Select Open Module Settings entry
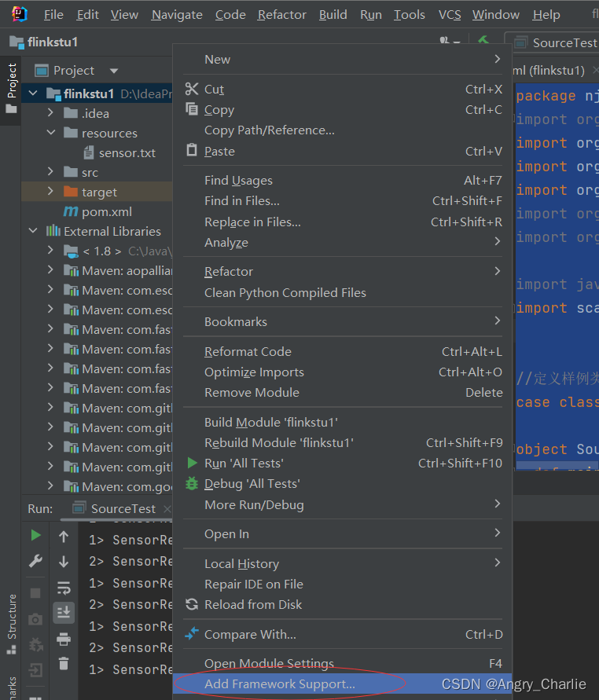 pyautogui.click(x=343, y=663)
